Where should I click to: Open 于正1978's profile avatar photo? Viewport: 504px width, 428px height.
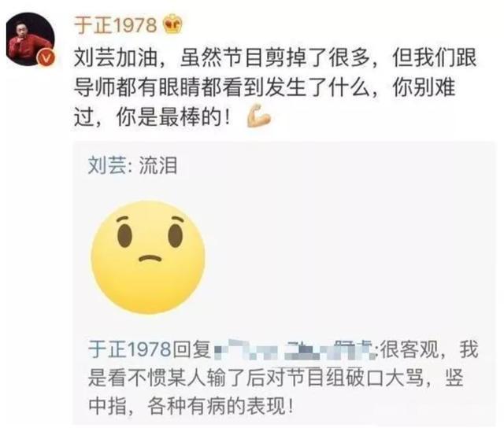point(31,39)
